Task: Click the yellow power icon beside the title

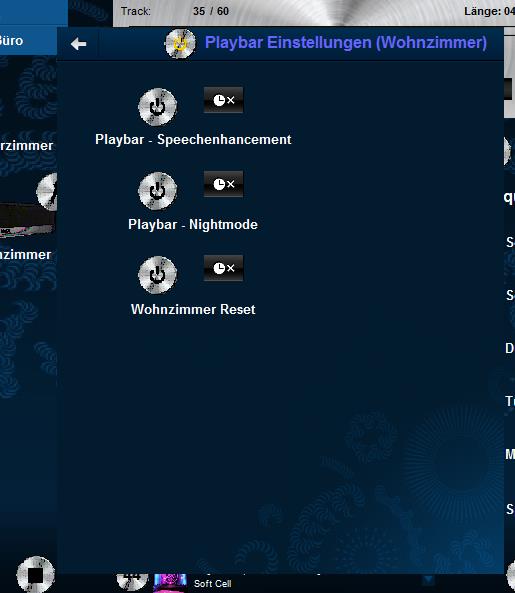Action: [x=181, y=43]
